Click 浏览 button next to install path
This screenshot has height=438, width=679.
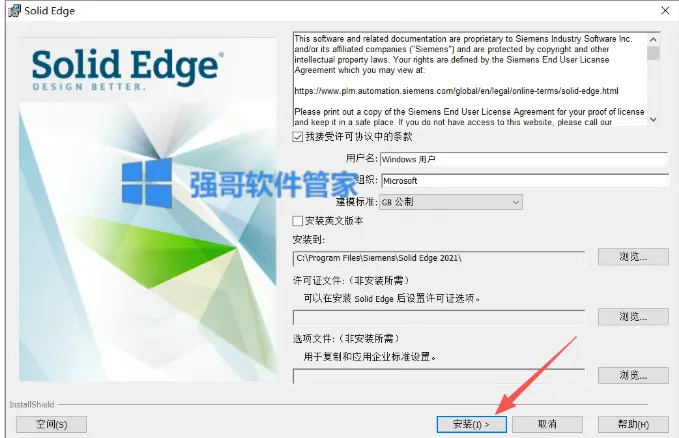coord(633,257)
